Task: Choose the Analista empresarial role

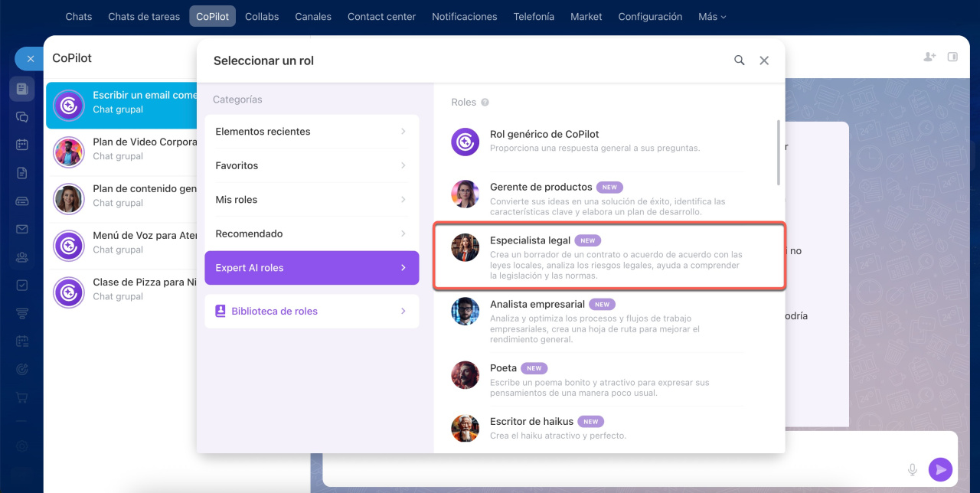Action: click(609, 321)
